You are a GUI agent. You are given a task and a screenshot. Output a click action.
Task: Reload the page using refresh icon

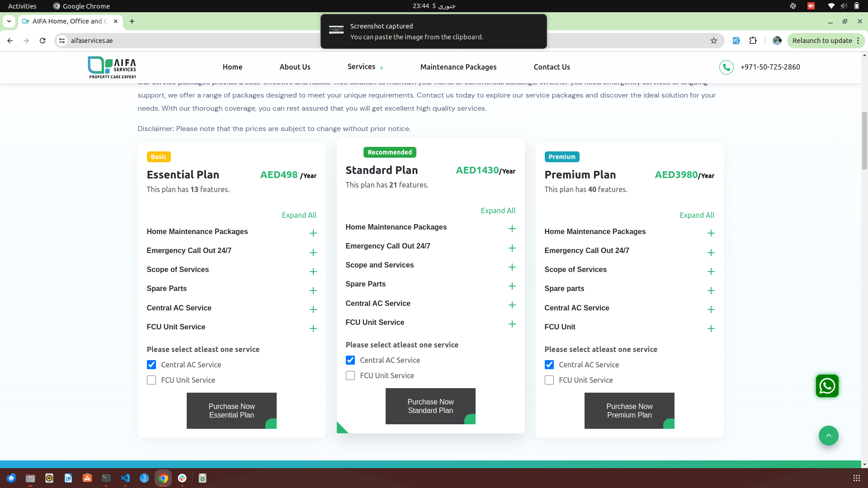(x=42, y=41)
